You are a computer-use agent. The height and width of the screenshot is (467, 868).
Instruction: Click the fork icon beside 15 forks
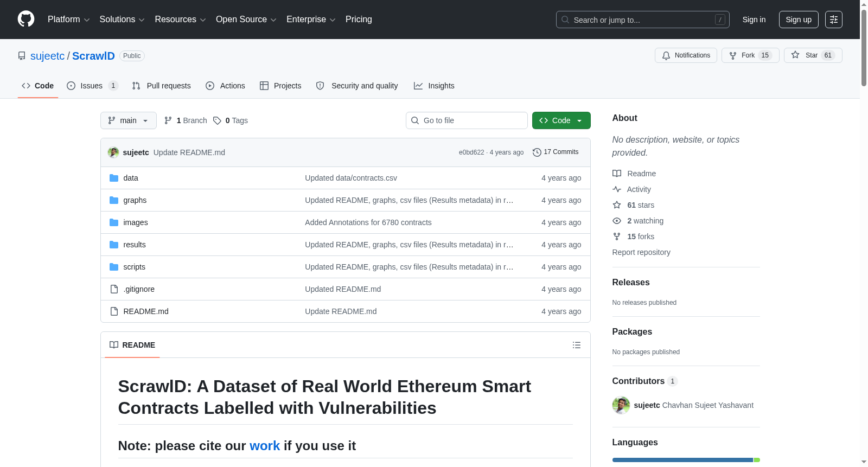click(617, 236)
